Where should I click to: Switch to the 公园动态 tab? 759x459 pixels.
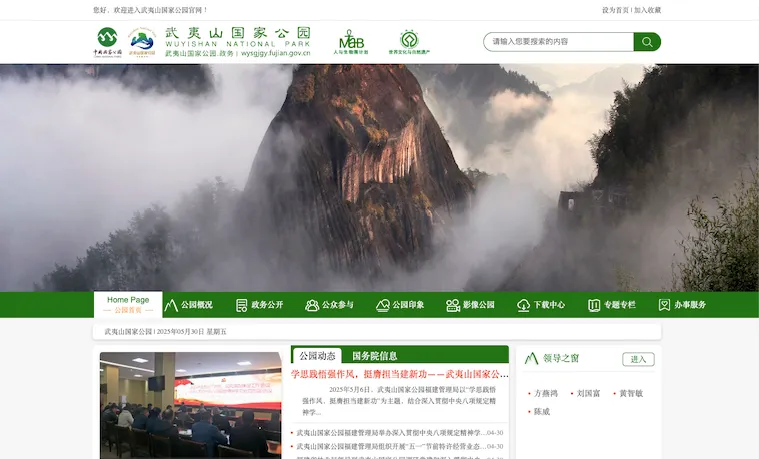click(317, 356)
